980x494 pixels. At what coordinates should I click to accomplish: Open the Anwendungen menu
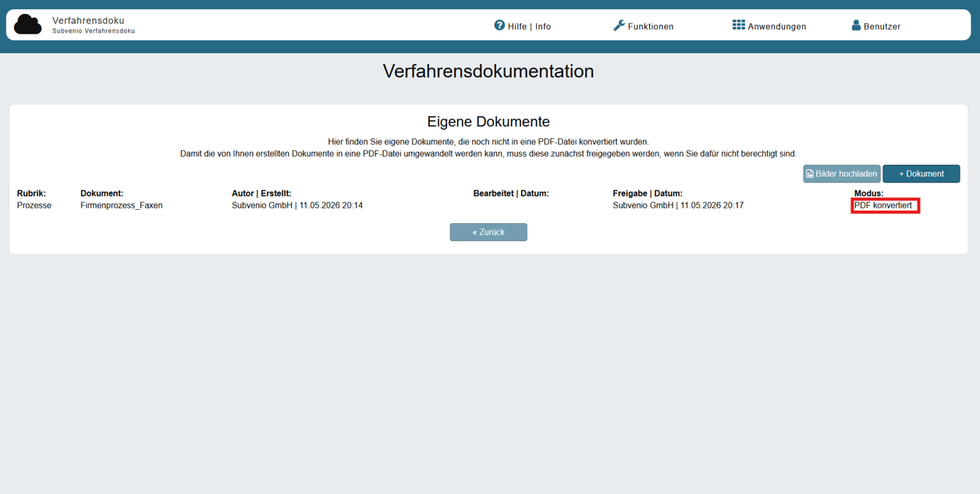[x=769, y=26]
